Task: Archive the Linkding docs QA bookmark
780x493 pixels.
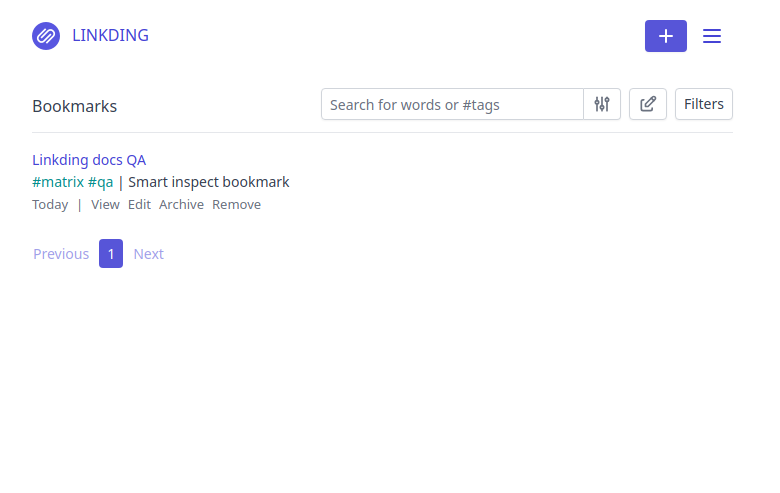Action: [181, 204]
